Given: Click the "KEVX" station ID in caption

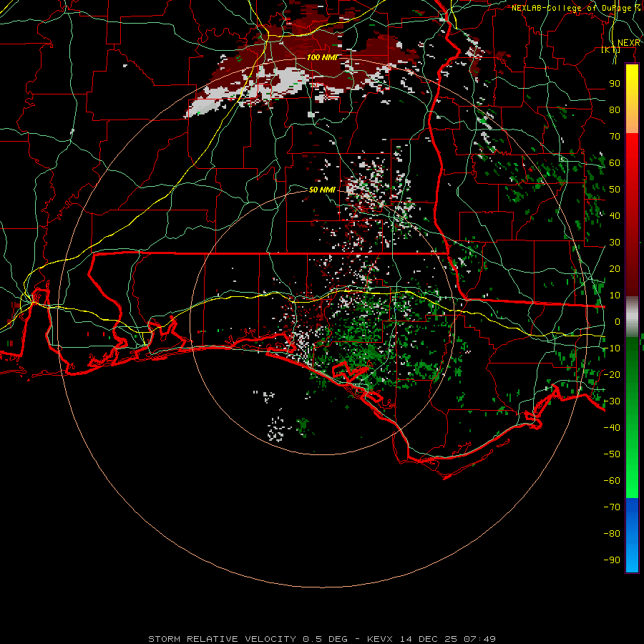Looking at the screenshot, I should tap(380, 639).
